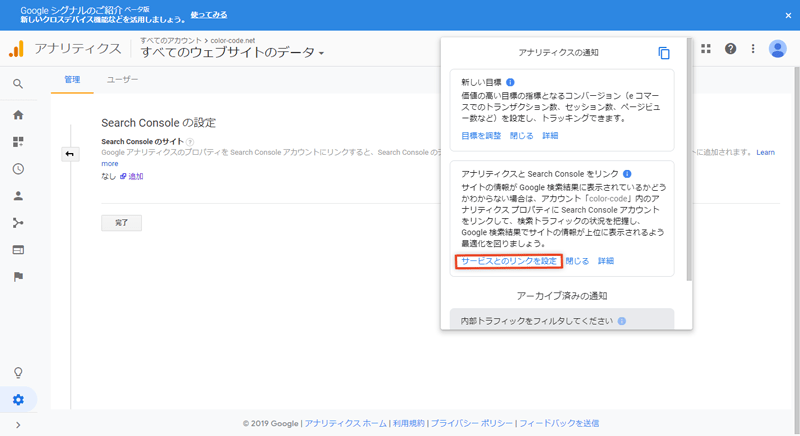The width and height of the screenshot is (800, 436).
Task: Click 使ってみる link in banner
Action: pyautogui.click(x=209, y=15)
